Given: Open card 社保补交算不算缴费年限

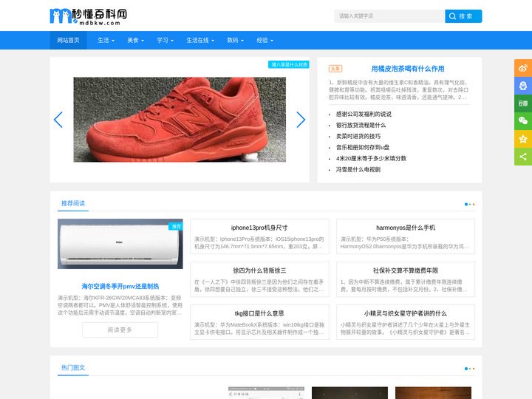Looking at the screenshot, I should coord(406,279).
